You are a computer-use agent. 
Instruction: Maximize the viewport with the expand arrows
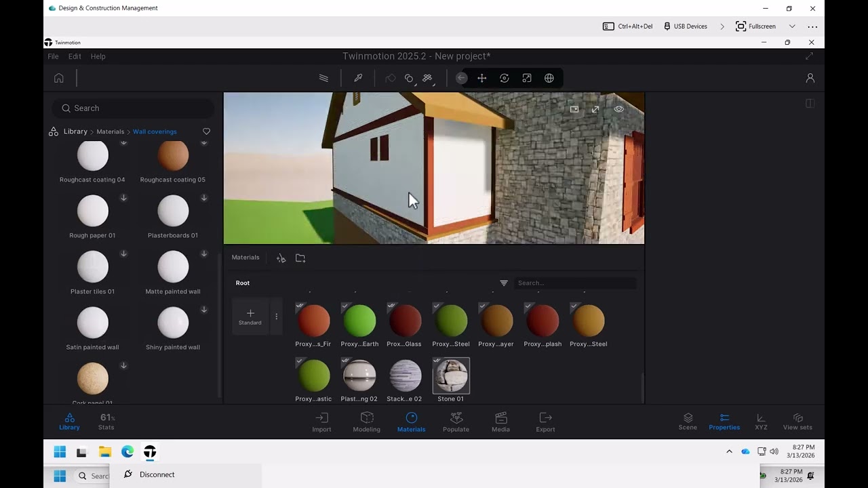pos(595,109)
